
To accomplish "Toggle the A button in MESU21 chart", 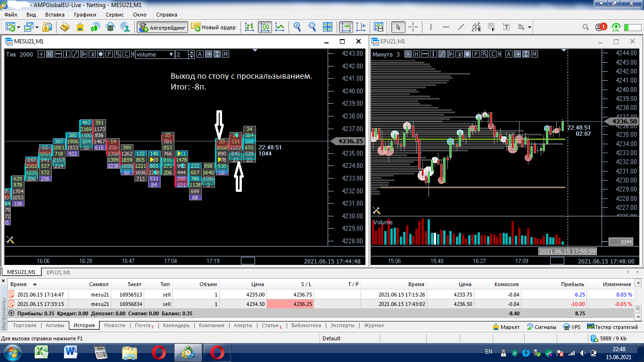I will [x=200, y=54].
